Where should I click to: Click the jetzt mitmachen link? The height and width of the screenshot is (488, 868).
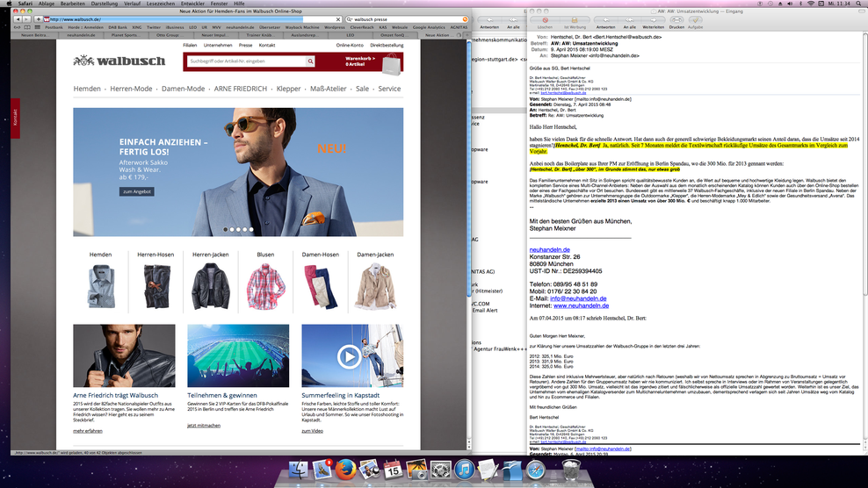(x=204, y=426)
